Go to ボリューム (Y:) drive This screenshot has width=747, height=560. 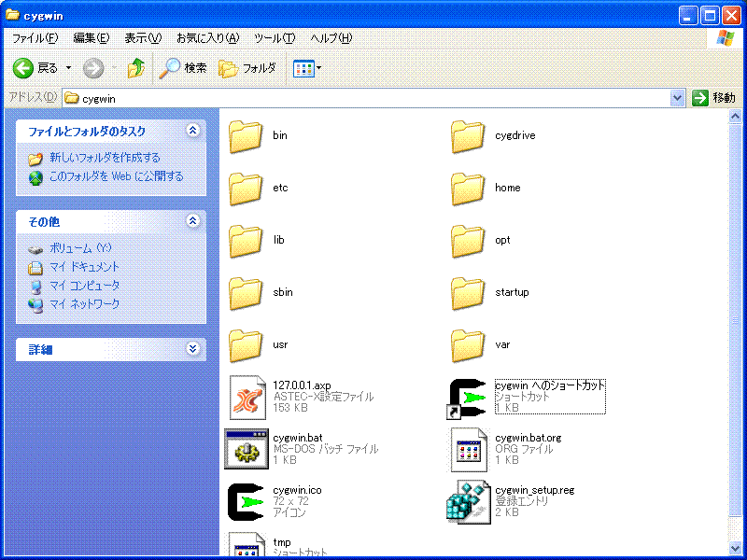80,248
